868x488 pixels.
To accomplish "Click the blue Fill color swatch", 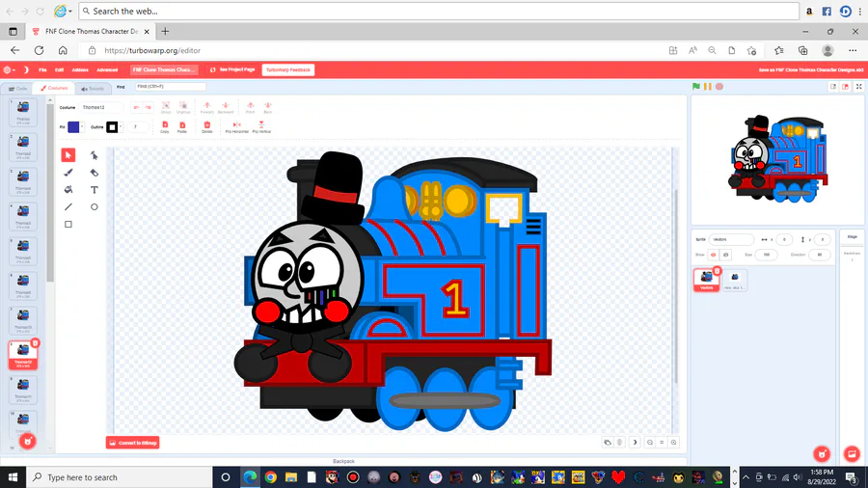I will point(73,126).
